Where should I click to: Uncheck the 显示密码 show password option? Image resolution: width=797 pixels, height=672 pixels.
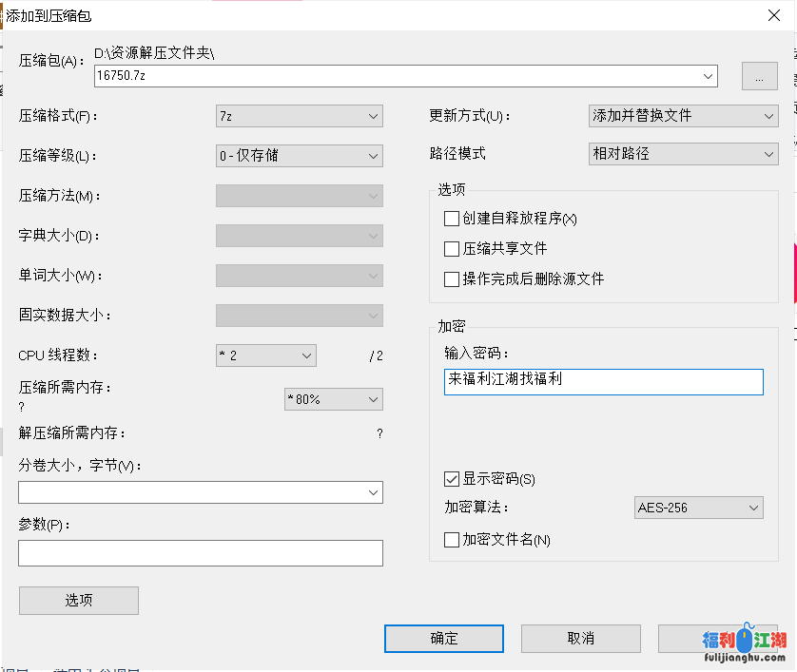click(452, 479)
